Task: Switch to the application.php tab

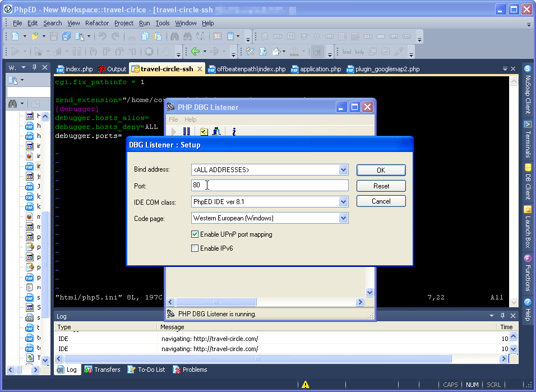Action: click(x=320, y=69)
